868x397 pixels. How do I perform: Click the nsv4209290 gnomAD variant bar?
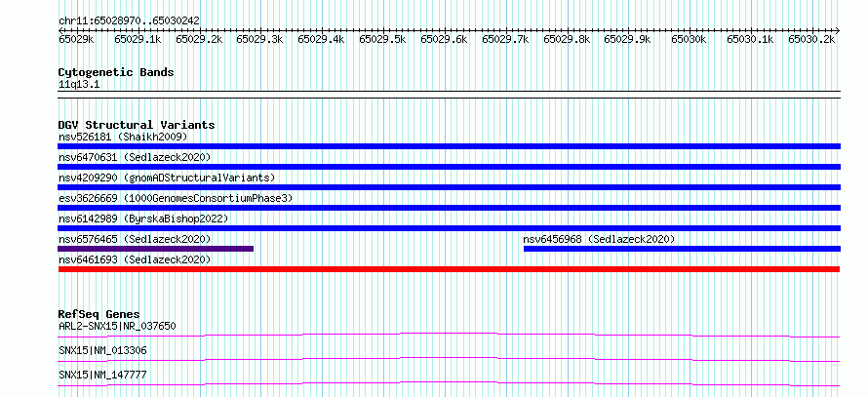click(449, 187)
